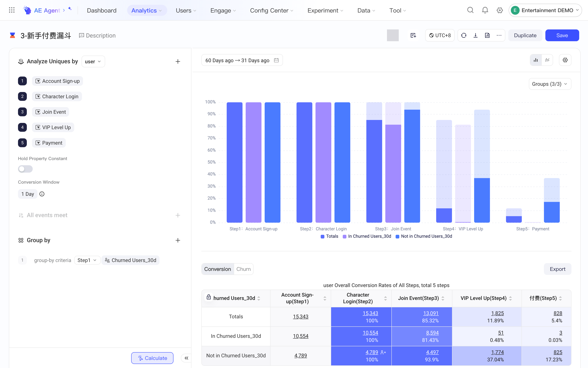This screenshot has height=368, width=588.
Task: Collapse the left configuration panel
Action: point(186,358)
